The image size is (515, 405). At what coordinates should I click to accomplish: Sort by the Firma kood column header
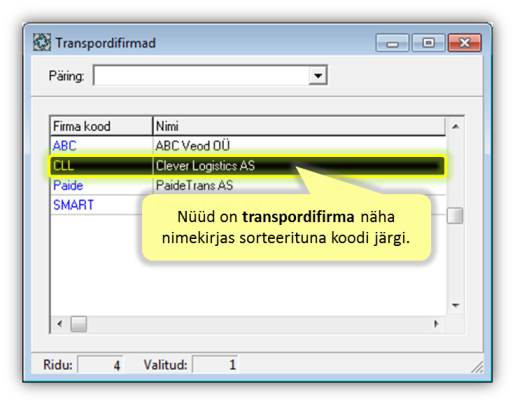point(101,126)
